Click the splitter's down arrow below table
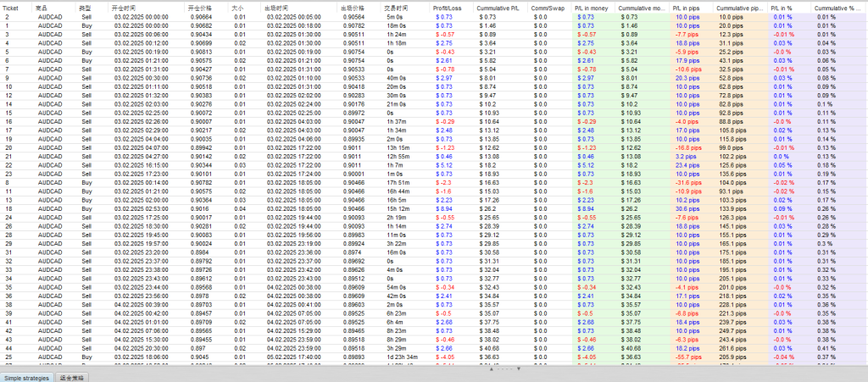868x382 pixels. pos(519,369)
